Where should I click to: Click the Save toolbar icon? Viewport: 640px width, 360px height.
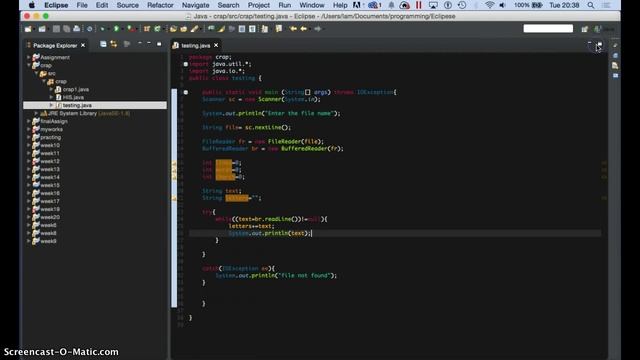click(56, 29)
